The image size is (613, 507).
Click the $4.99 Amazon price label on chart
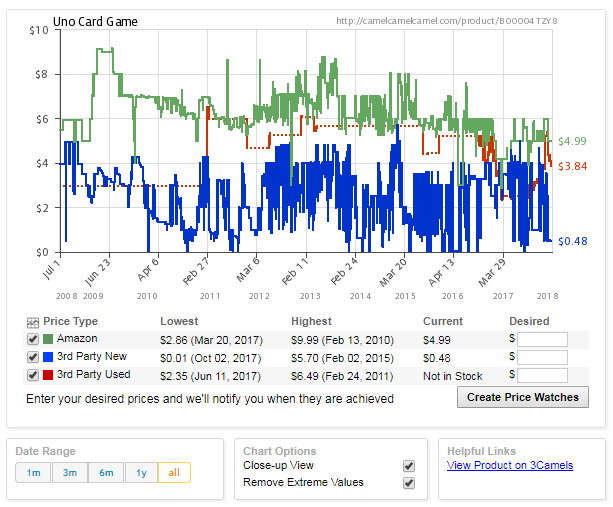[572, 141]
